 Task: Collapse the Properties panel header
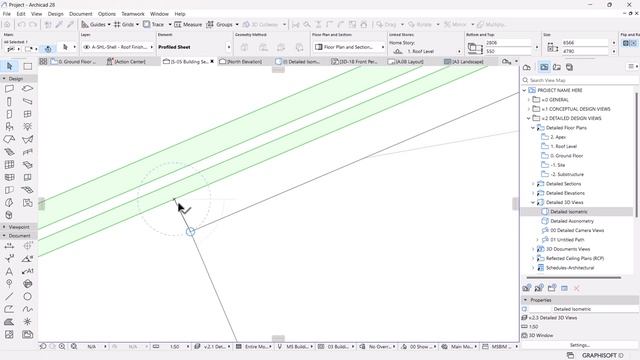[526, 300]
